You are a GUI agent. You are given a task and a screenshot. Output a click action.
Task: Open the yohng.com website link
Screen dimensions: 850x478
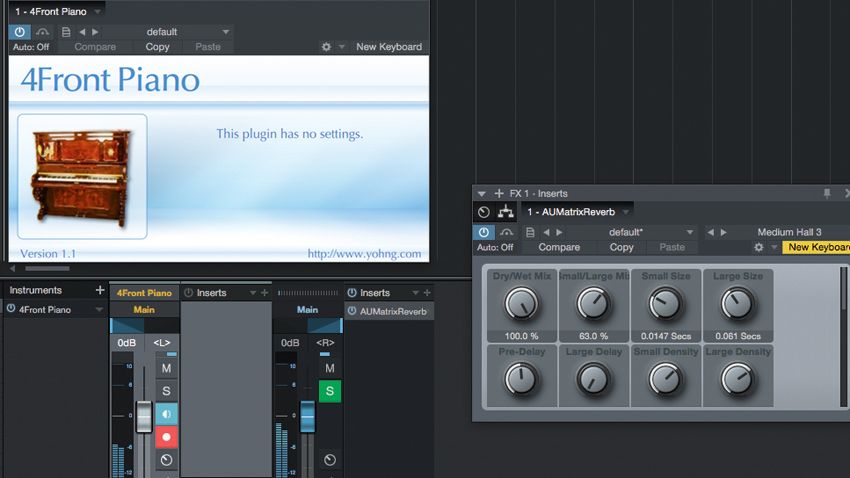(364, 254)
